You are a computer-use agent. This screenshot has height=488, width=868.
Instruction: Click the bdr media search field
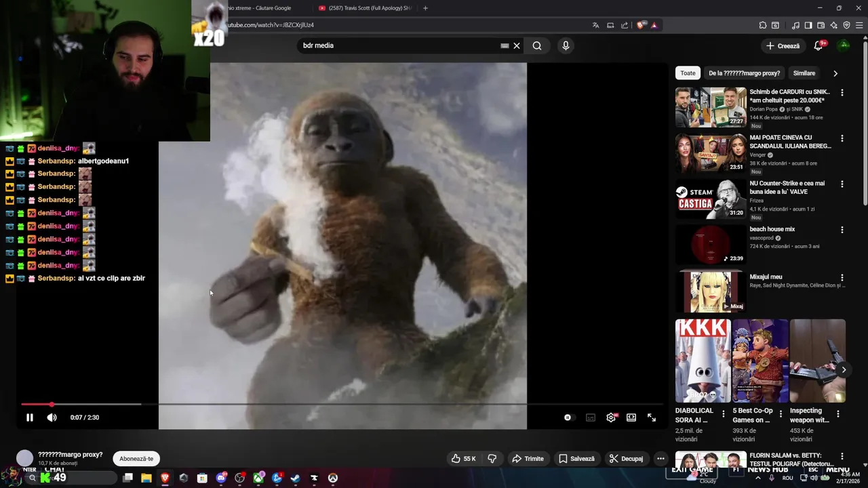tap(400, 45)
